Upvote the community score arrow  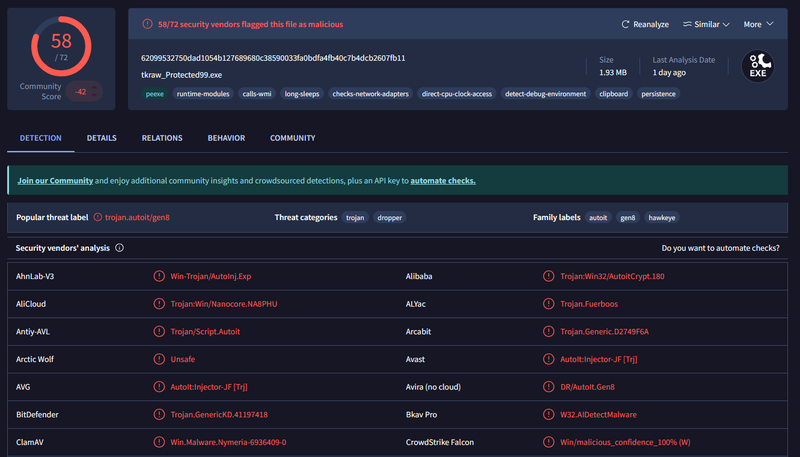(x=94, y=88)
